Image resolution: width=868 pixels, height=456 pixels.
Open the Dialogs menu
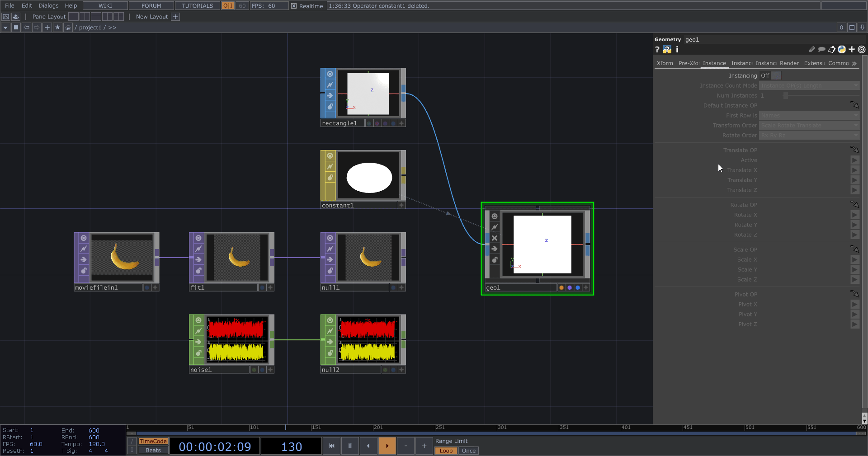(48, 6)
